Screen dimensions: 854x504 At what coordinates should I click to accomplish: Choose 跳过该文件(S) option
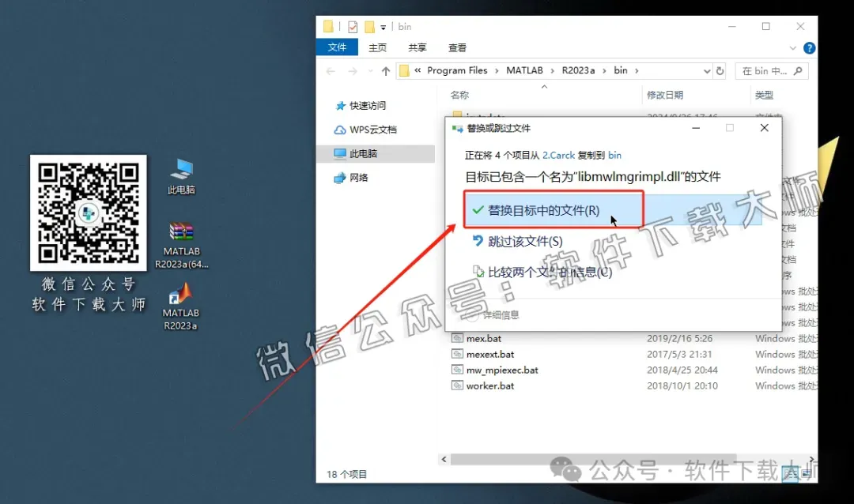517,241
